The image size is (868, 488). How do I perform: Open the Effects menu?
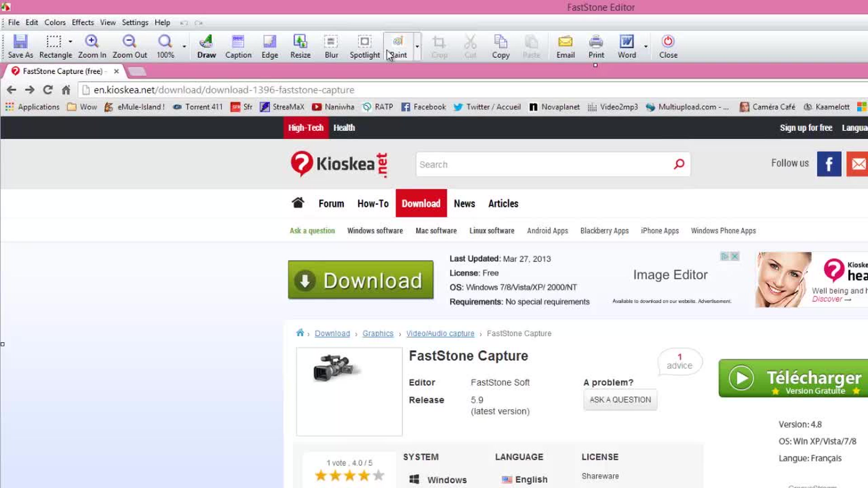(x=82, y=22)
